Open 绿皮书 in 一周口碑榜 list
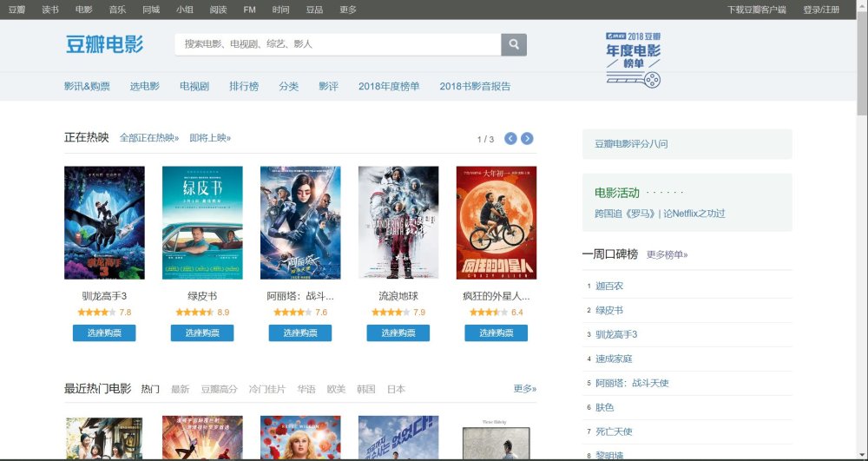This screenshot has height=461, width=868. pyautogui.click(x=609, y=311)
